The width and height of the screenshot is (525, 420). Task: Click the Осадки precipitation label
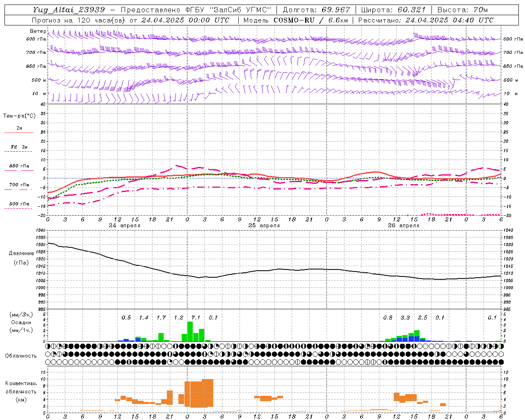coord(21,322)
